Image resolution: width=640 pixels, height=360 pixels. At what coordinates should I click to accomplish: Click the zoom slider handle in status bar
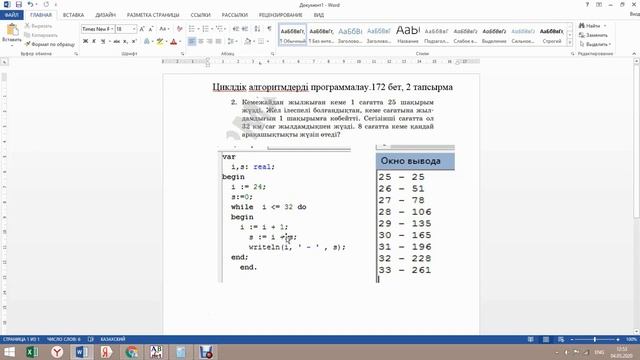pos(595,339)
